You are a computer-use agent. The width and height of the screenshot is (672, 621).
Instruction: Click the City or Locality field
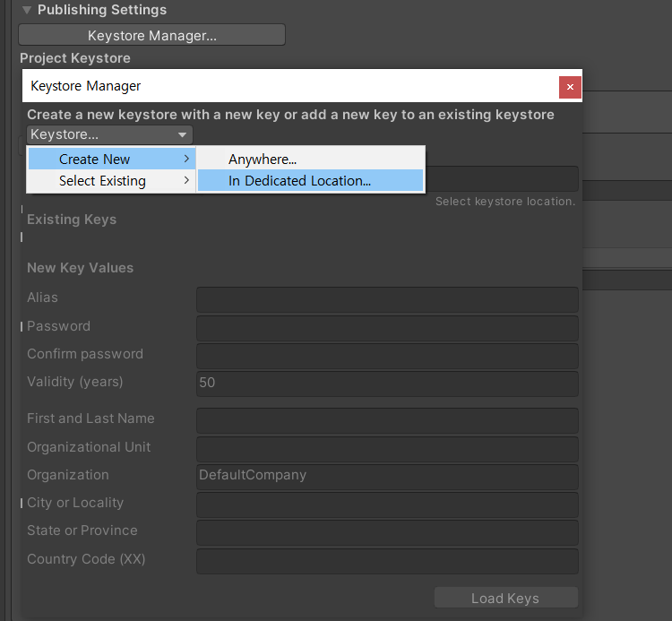pyautogui.click(x=387, y=505)
